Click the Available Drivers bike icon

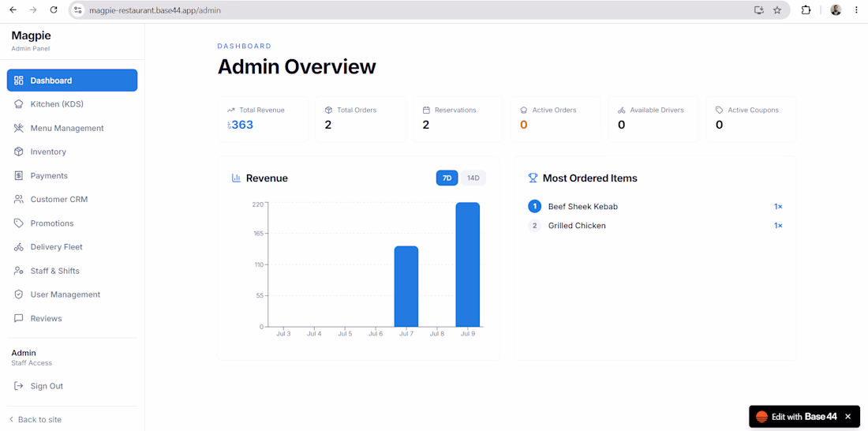pos(621,111)
